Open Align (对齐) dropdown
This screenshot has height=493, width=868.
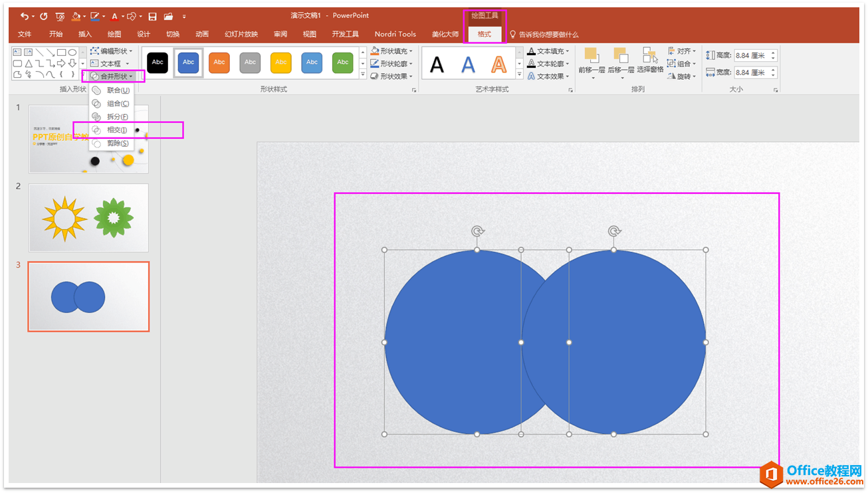tap(681, 51)
